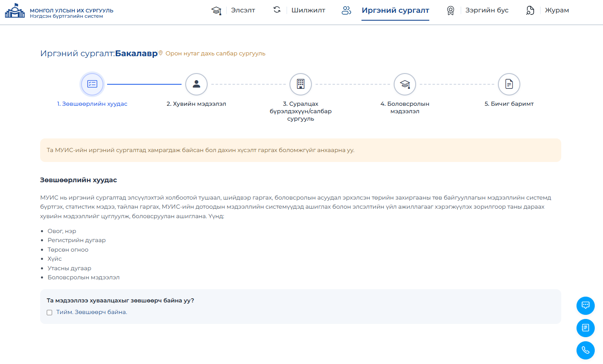
Task: Click the '1. Зөвшөөрлийн хуудас' step label
Action: tap(92, 104)
